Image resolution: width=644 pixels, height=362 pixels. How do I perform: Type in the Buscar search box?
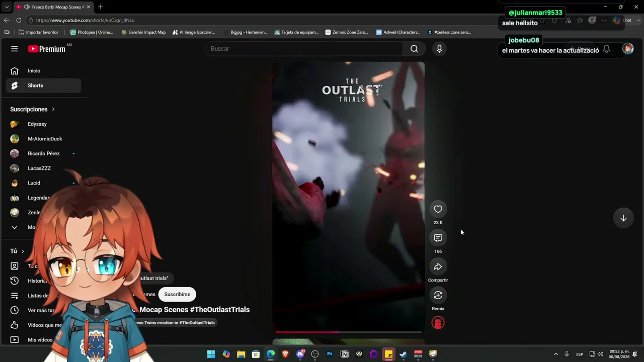click(x=303, y=49)
